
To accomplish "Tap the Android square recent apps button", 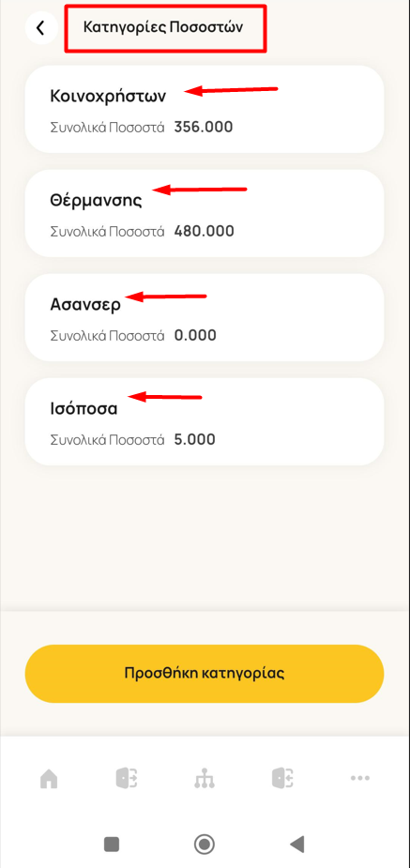I will point(112,844).
